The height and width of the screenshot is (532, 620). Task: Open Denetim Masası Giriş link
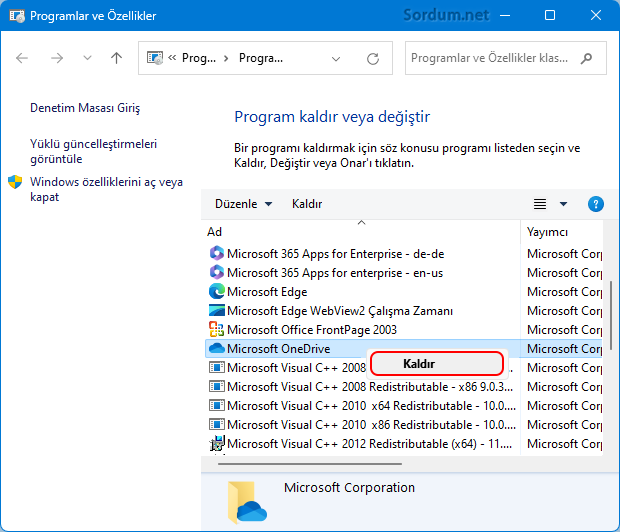pyautogui.click(x=85, y=108)
